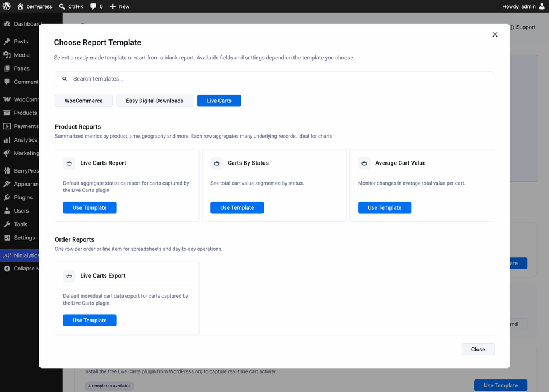Screen dimensions: 549x392
Task: Click the Average Cart Value basket icon
Action: tap(364, 163)
